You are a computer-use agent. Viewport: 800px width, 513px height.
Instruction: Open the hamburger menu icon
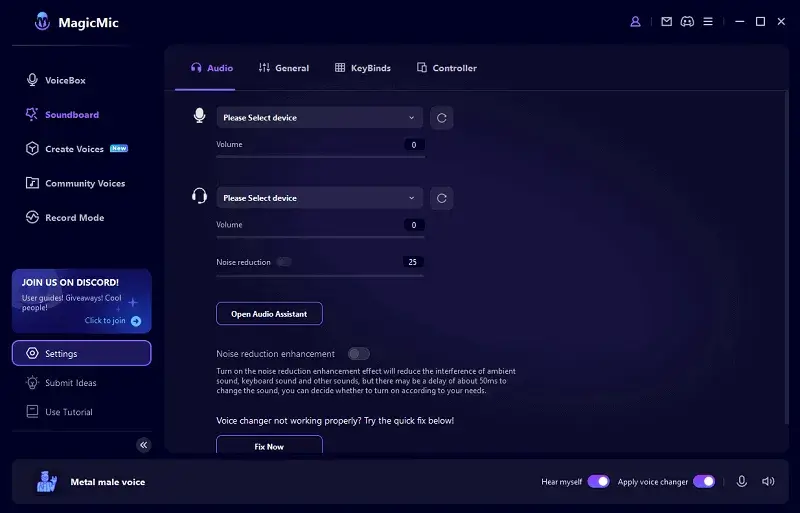[x=708, y=21]
